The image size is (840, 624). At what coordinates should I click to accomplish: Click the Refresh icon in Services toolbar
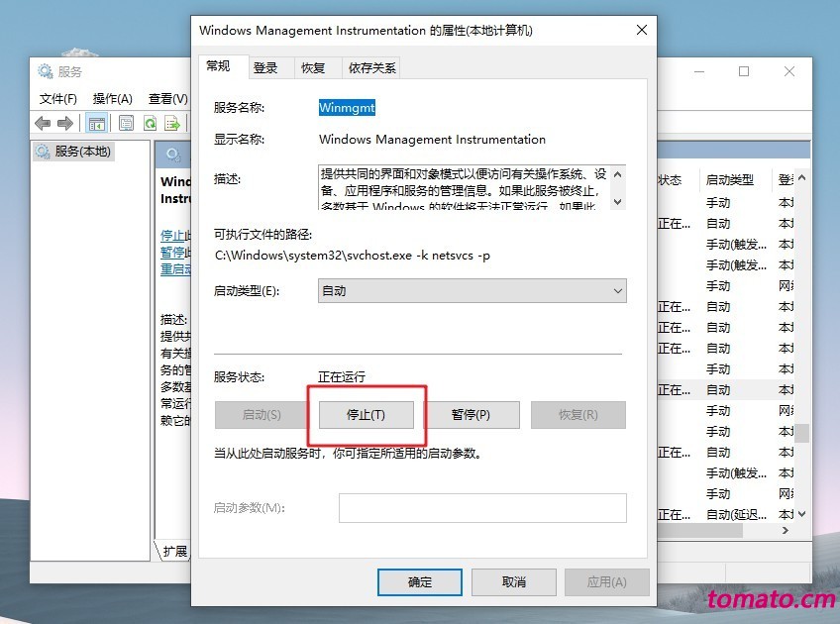click(150, 124)
